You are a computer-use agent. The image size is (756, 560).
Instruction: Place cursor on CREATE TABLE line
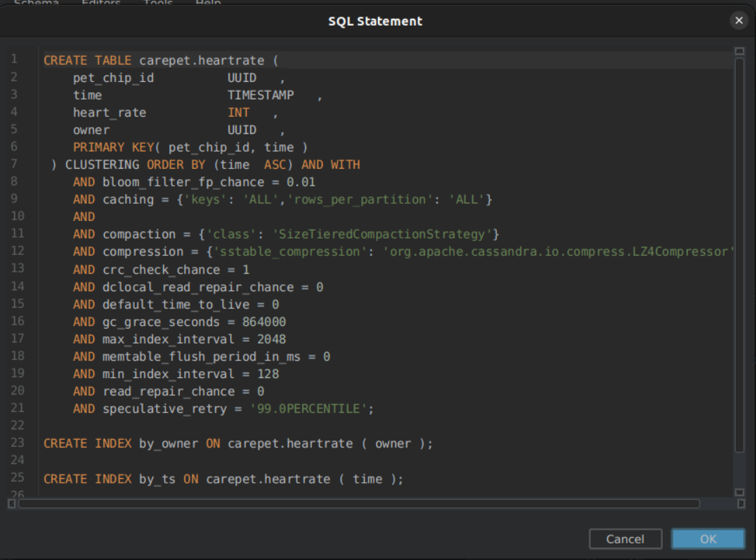[x=161, y=60]
